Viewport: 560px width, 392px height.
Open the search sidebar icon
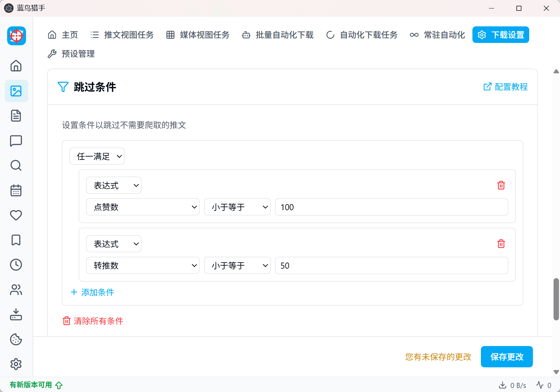click(16, 165)
